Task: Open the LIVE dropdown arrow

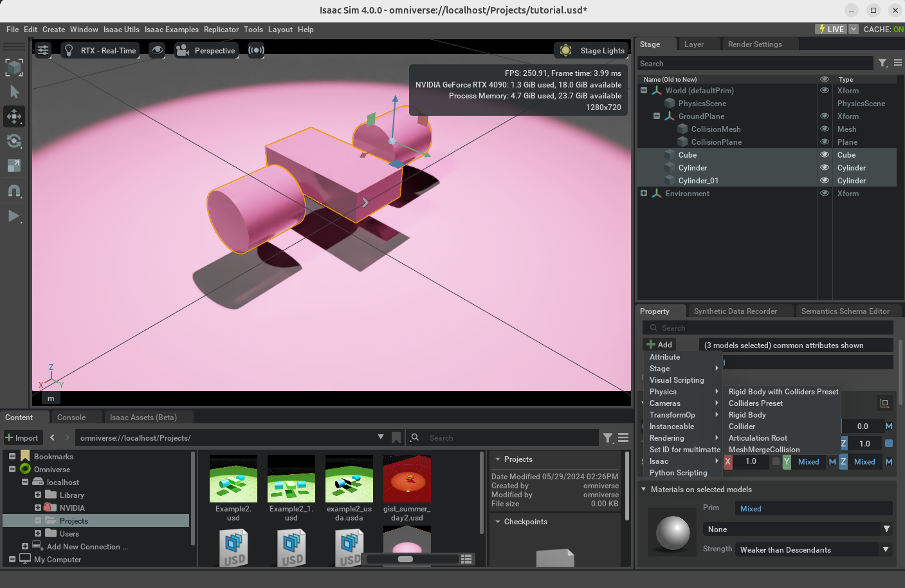Action: pos(854,30)
